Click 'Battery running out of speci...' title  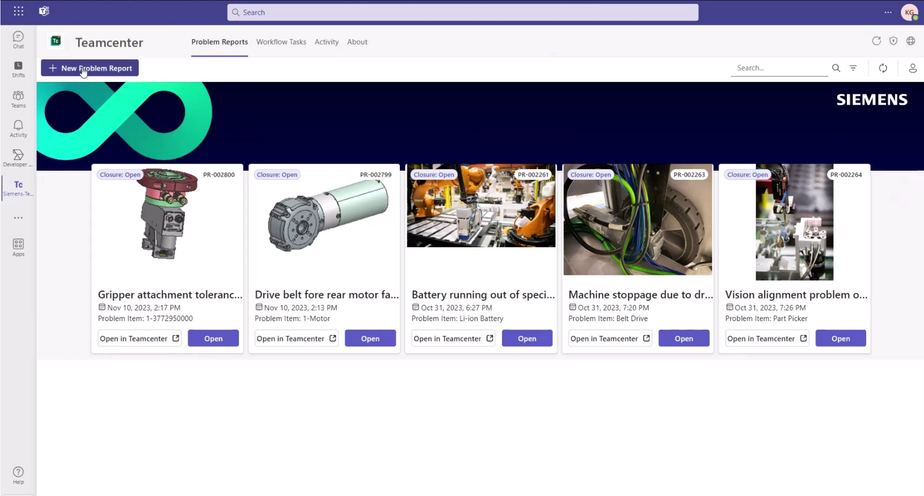click(483, 295)
